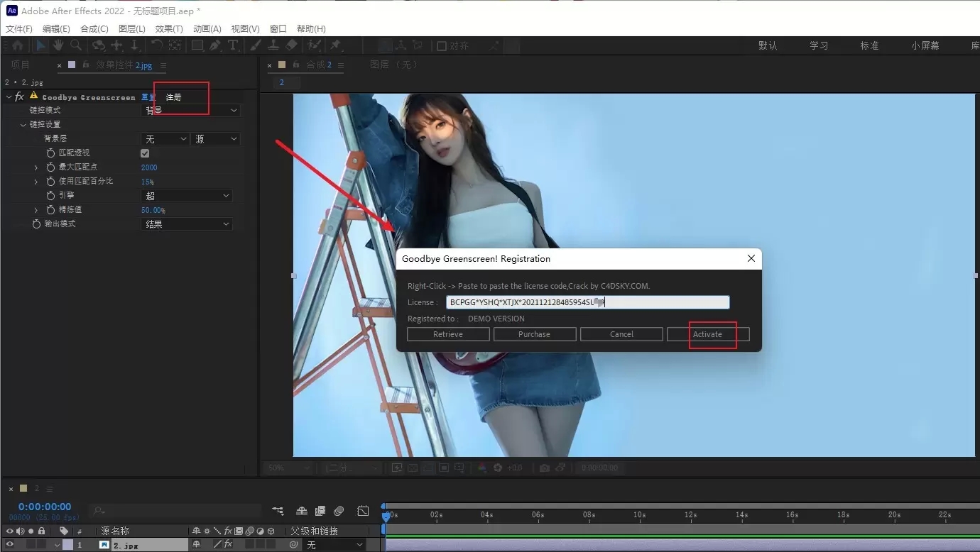Screen dimensions: 980x552
Task: Select the Hand tool in the toolbar
Action: 58,45
